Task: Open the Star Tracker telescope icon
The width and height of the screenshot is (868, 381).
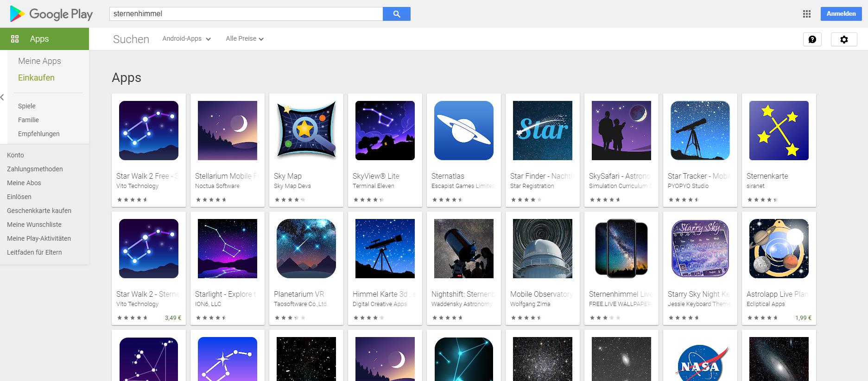Action: (700, 131)
